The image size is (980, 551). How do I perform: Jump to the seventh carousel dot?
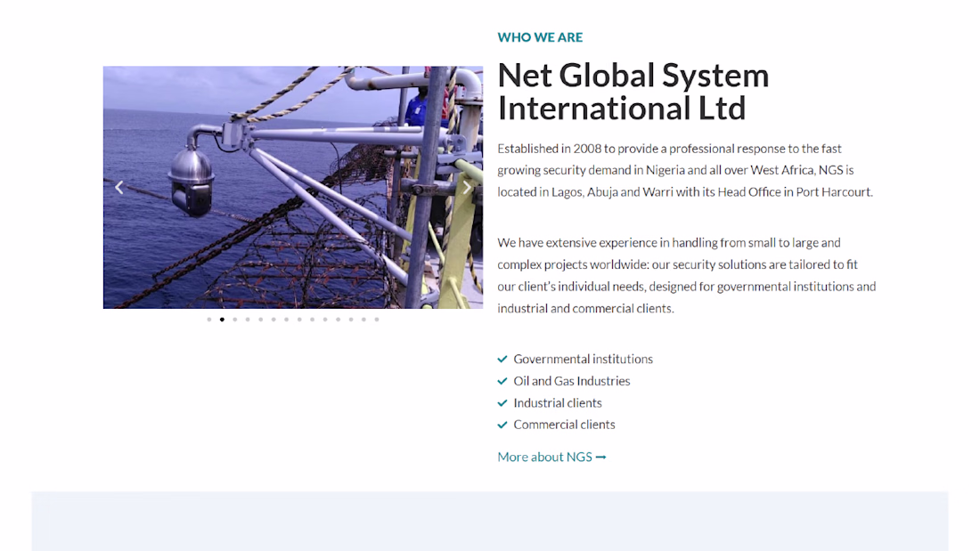pyautogui.click(x=286, y=320)
